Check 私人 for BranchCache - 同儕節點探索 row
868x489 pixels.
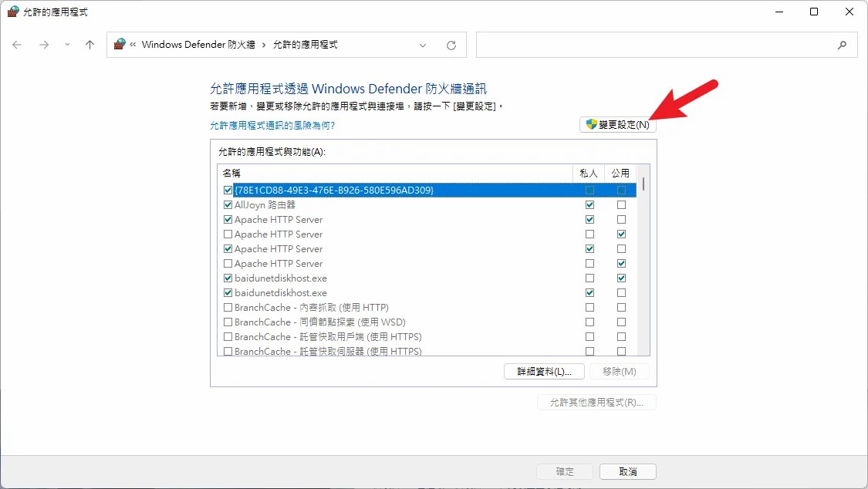589,322
